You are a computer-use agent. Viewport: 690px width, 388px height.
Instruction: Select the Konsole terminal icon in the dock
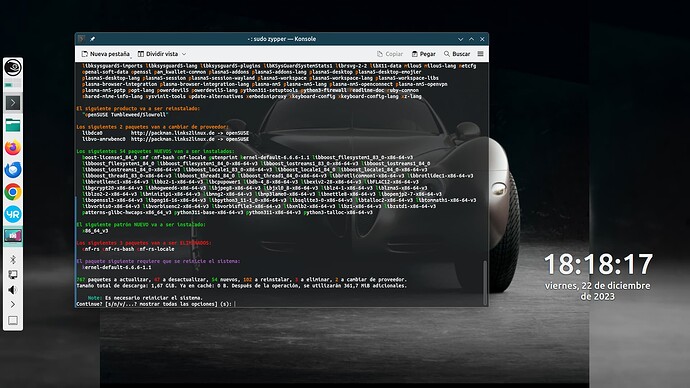click(x=13, y=103)
